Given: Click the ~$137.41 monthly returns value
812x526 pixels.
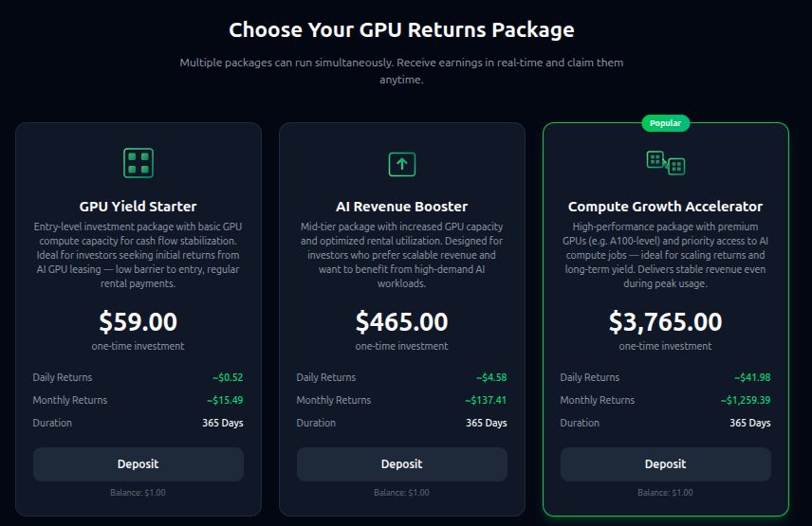Looking at the screenshot, I should tap(486, 400).
